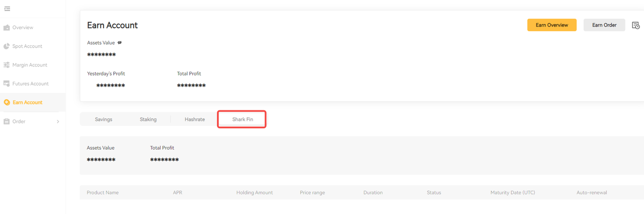
Task: Click the Maturity Date (UTC) column header
Action: coord(512,192)
